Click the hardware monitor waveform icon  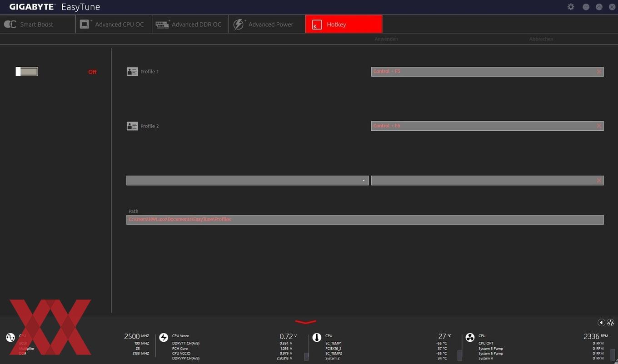click(610, 322)
